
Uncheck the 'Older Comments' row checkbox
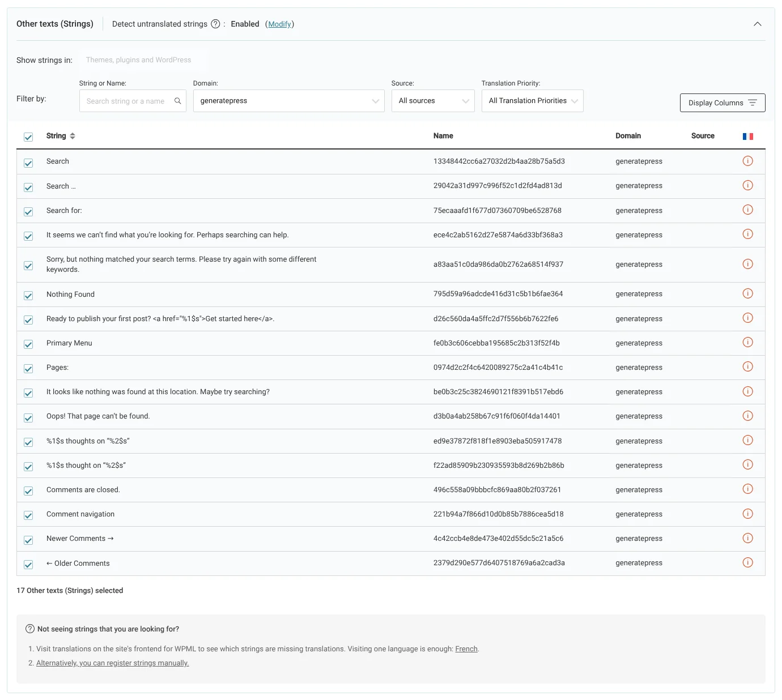click(x=28, y=565)
